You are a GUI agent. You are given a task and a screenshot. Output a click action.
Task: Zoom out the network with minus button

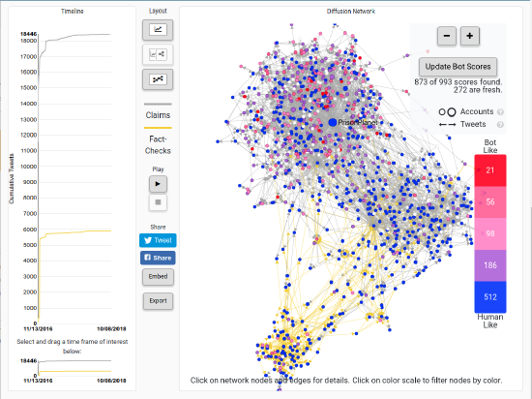[447, 36]
